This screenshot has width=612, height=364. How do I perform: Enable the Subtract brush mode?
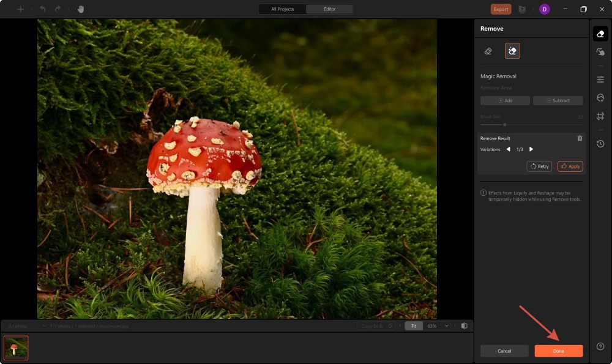[558, 100]
